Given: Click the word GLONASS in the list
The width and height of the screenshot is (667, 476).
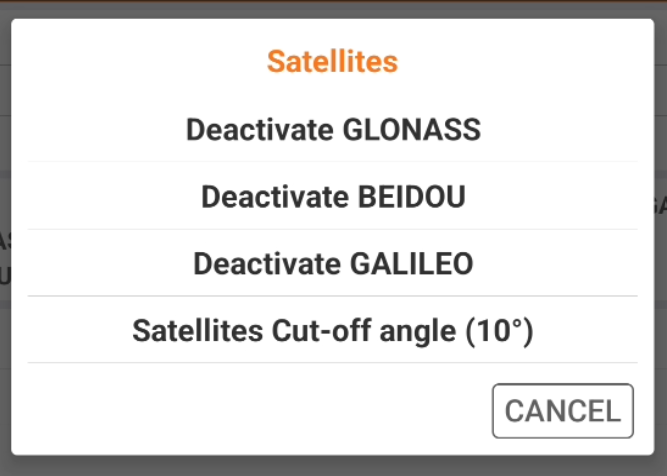Looking at the screenshot, I should (x=411, y=130).
